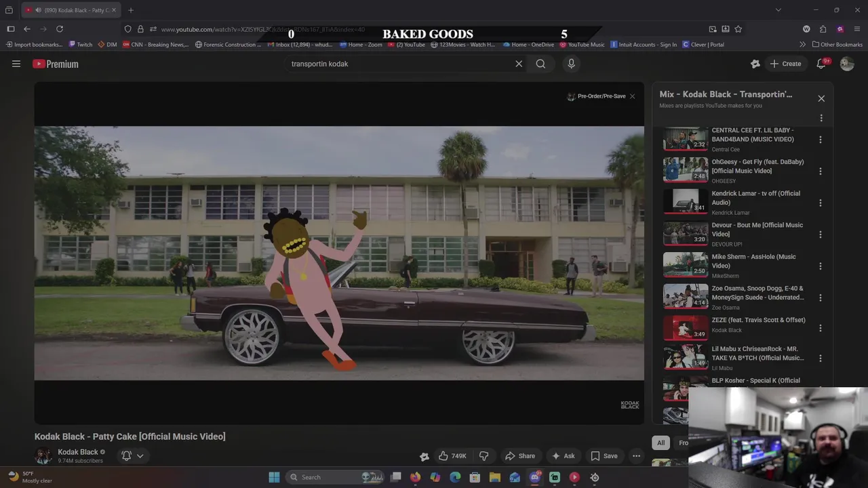This screenshot has width=868, height=488.
Task: Click the Create button
Action: [x=785, y=64]
